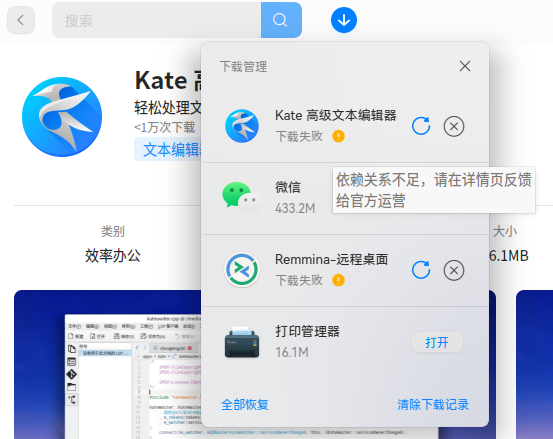Click <1万次下载 count text
Screen dimensions: 553x439
pyautogui.click(x=165, y=127)
